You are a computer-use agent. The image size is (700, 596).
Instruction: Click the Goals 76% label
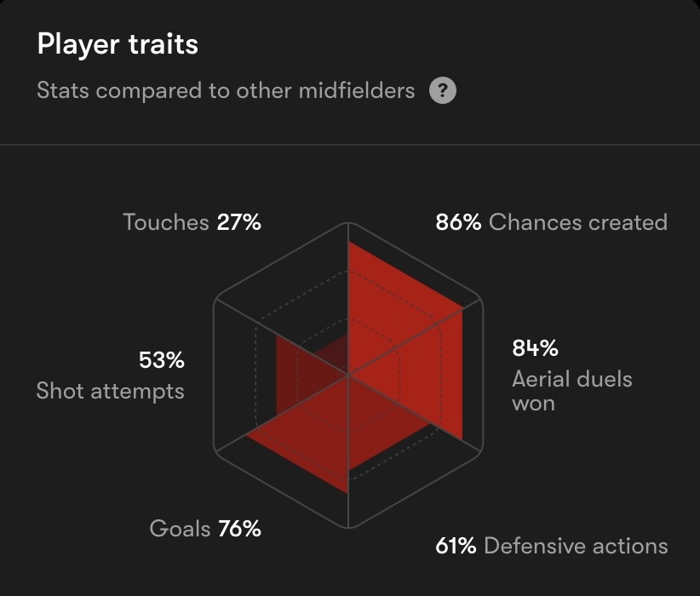point(205,529)
